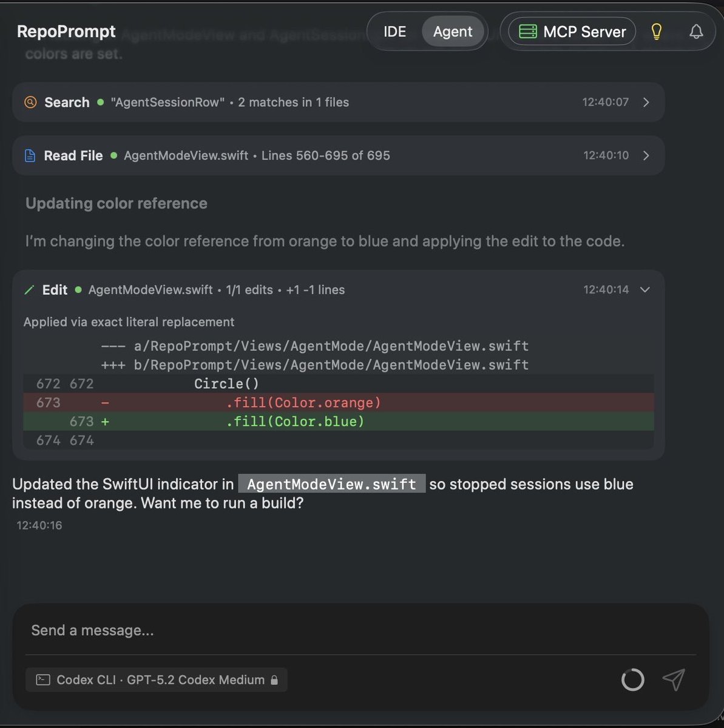Image resolution: width=724 pixels, height=728 pixels.
Task: Click the AgentModeView.swift inline code chip
Action: (x=331, y=484)
